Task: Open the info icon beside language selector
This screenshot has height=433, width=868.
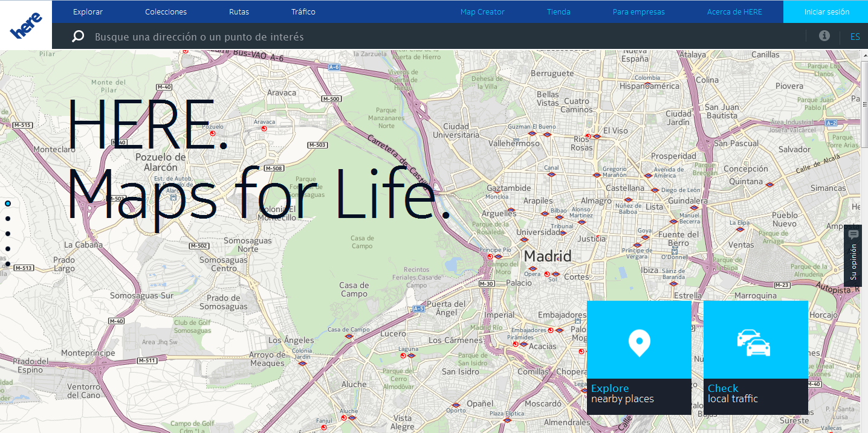Action: [824, 36]
